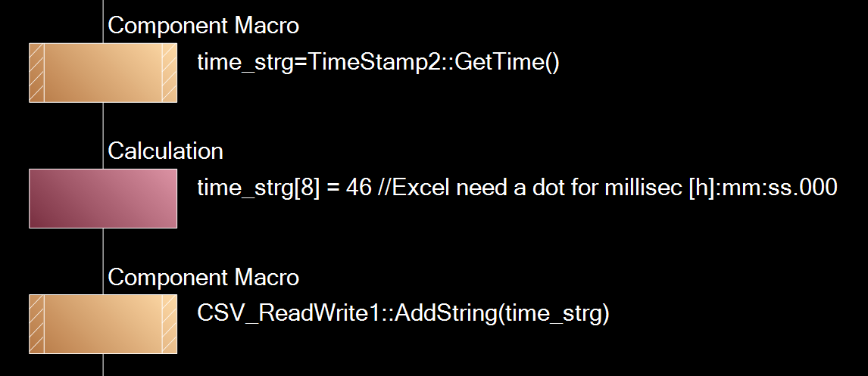Select the GetTime Component Macro block
The height and width of the screenshot is (376, 868).
[103, 73]
